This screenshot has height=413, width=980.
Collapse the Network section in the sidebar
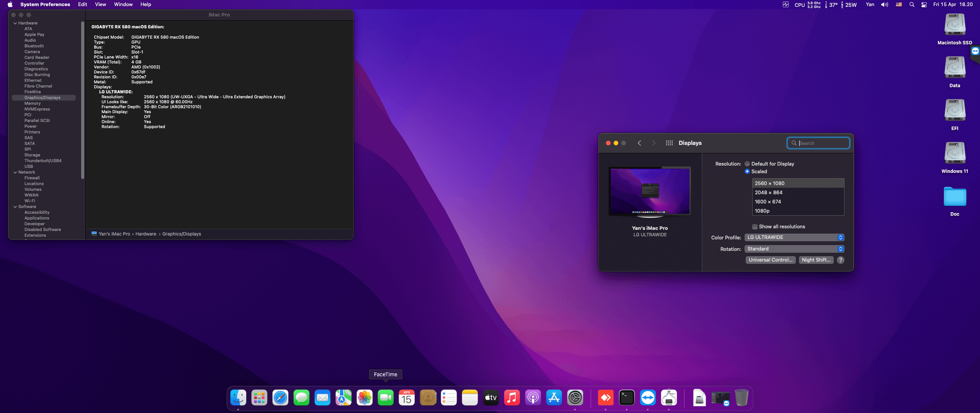click(x=15, y=172)
